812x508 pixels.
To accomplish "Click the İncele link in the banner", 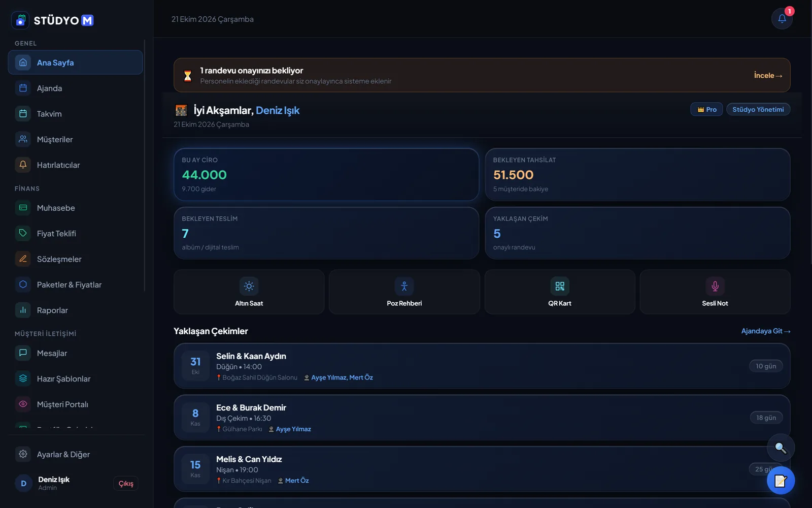I will click(x=768, y=75).
